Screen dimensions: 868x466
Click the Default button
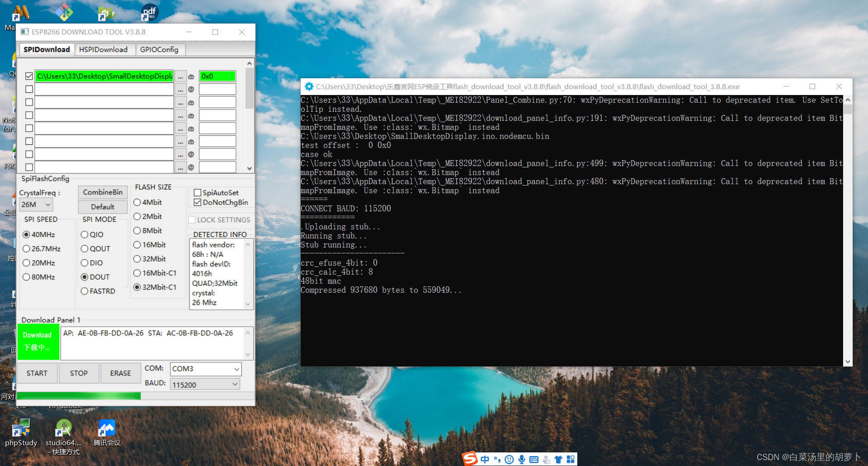(103, 207)
